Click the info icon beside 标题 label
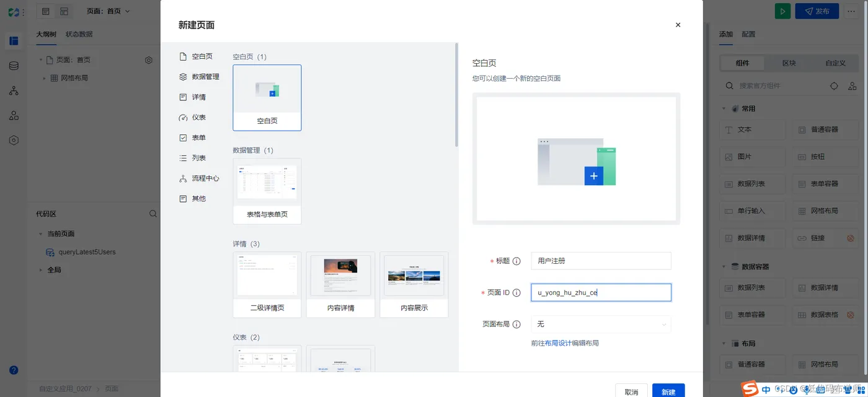Screen dimensions: 868x397 [x=516, y=261]
